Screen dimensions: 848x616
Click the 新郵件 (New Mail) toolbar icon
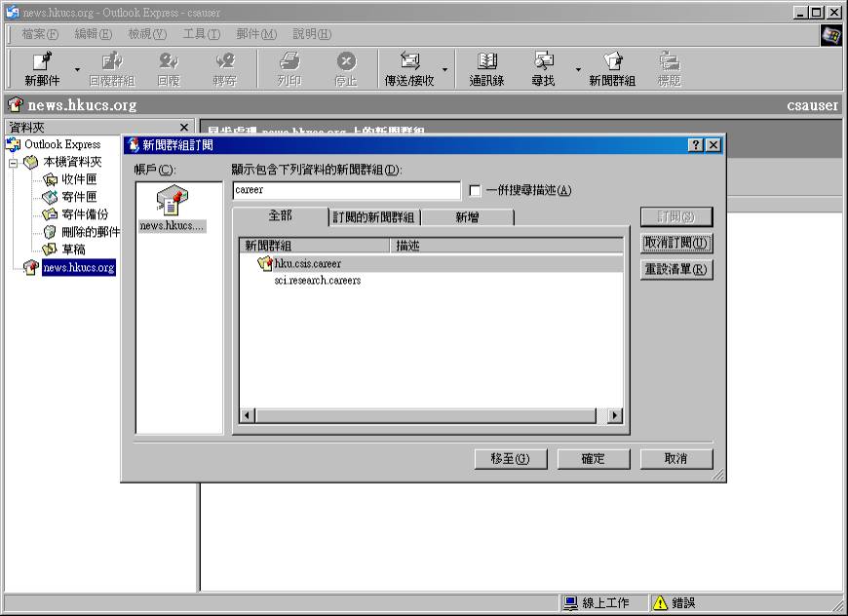(42, 69)
